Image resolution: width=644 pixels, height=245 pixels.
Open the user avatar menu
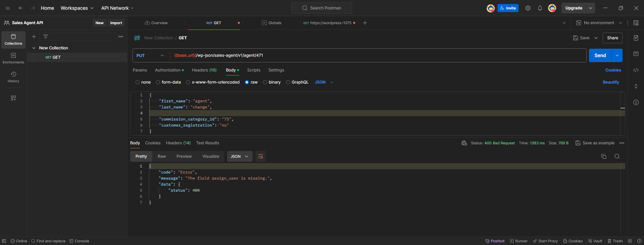(x=552, y=8)
